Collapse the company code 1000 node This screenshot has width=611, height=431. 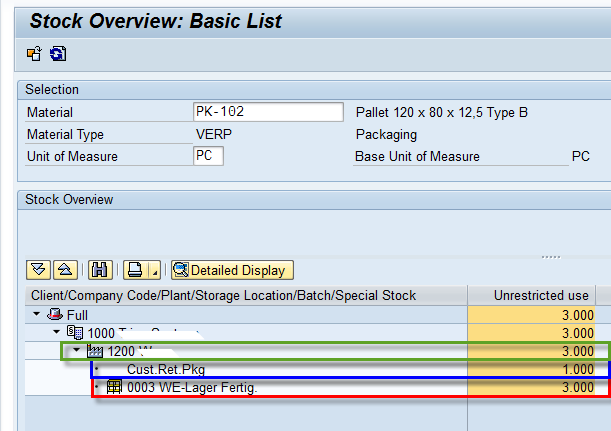point(57,333)
